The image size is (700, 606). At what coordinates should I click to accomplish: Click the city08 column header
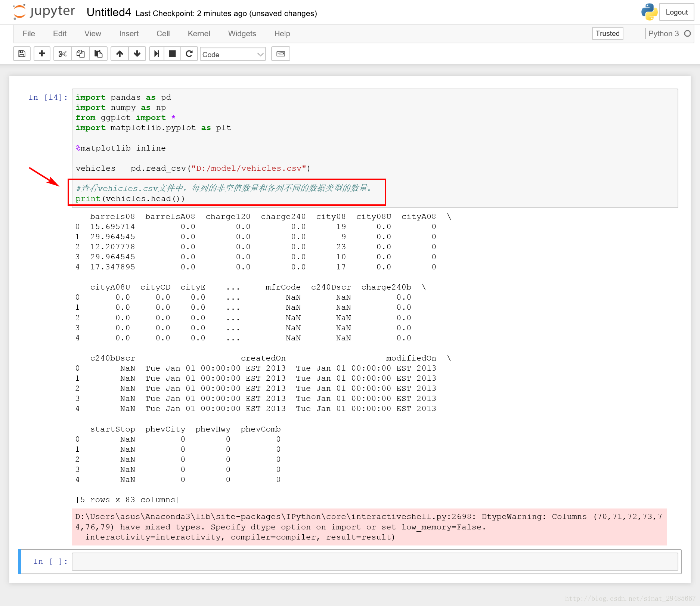[x=331, y=217]
